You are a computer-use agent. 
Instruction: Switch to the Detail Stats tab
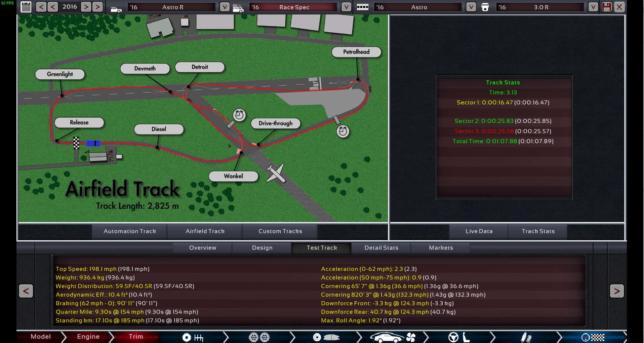[x=381, y=248]
